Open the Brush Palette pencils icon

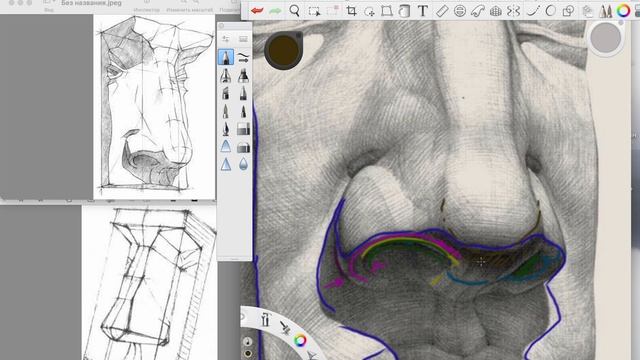(x=605, y=11)
